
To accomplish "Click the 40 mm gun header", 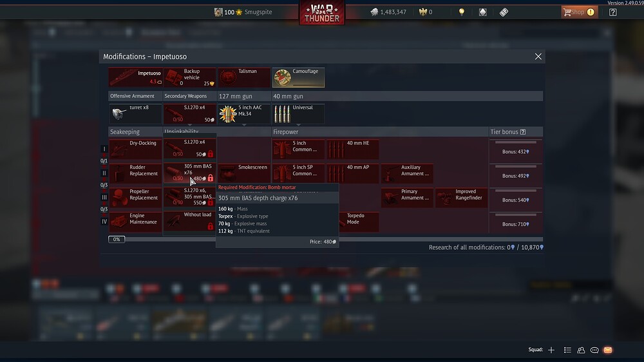I will point(407,96).
